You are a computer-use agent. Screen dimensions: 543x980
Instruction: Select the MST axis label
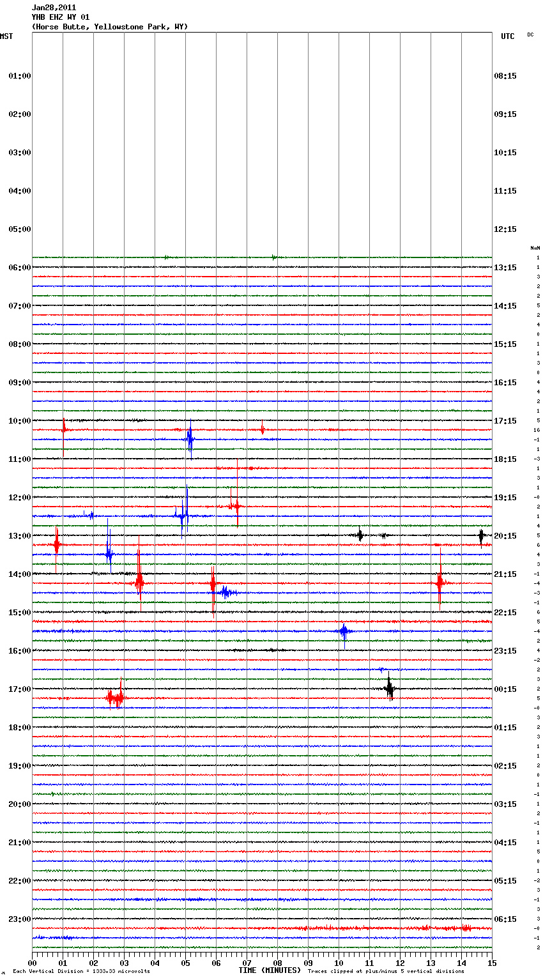6,36
